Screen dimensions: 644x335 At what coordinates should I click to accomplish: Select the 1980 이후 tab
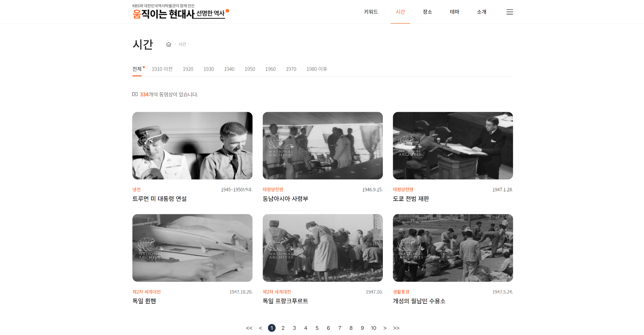pos(317,69)
